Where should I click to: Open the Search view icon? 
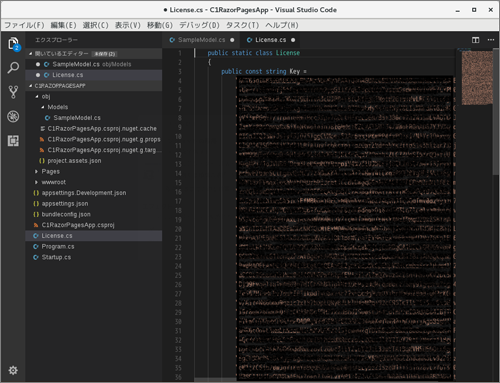pyautogui.click(x=13, y=68)
